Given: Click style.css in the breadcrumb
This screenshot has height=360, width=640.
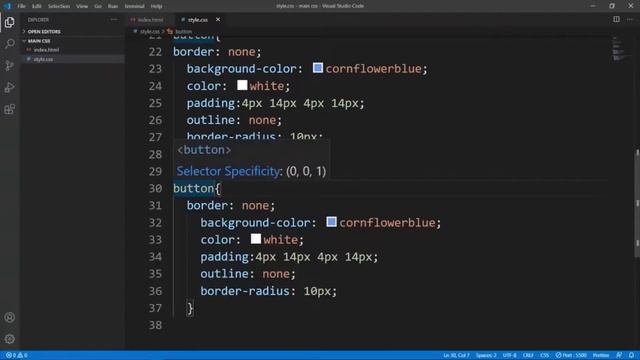Looking at the screenshot, I should (x=149, y=31).
